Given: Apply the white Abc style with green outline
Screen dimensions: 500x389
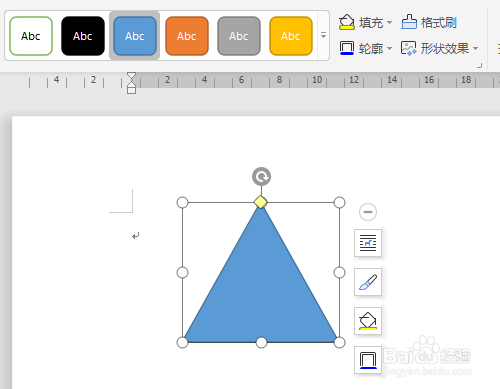Looking at the screenshot, I should (31, 36).
